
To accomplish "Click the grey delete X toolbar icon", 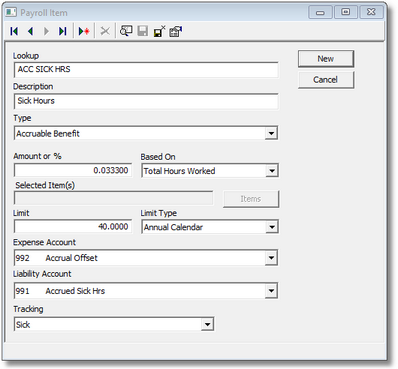I will pos(105,31).
